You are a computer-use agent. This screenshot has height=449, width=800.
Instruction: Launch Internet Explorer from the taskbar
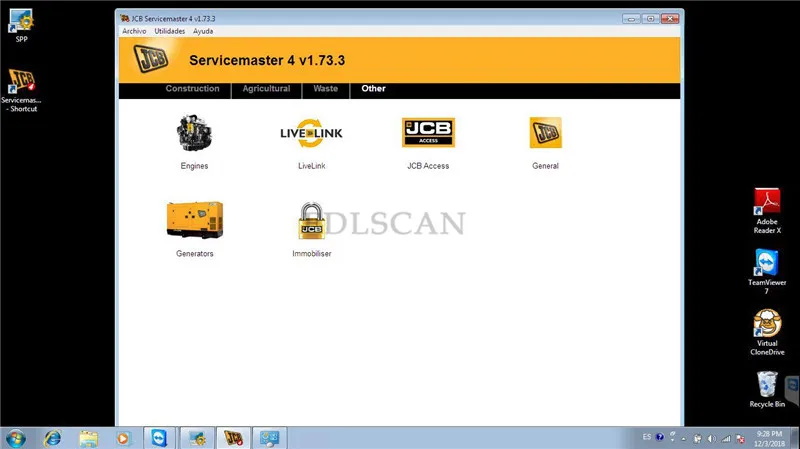(x=52, y=438)
